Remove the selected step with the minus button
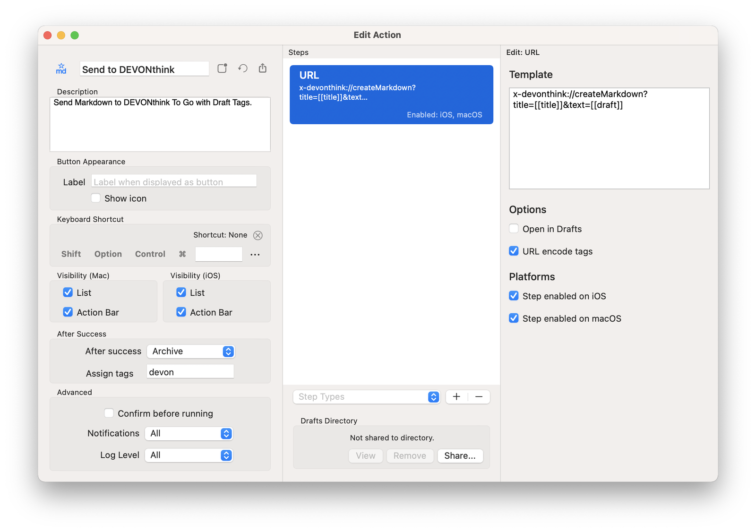This screenshot has width=756, height=532. pyautogui.click(x=479, y=397)
